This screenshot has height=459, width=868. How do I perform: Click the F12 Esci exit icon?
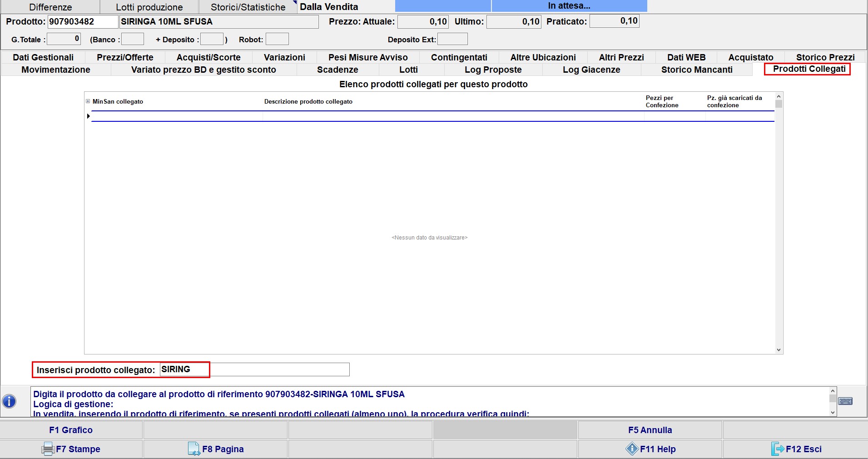pyautogui.click(x=778, y=449)
